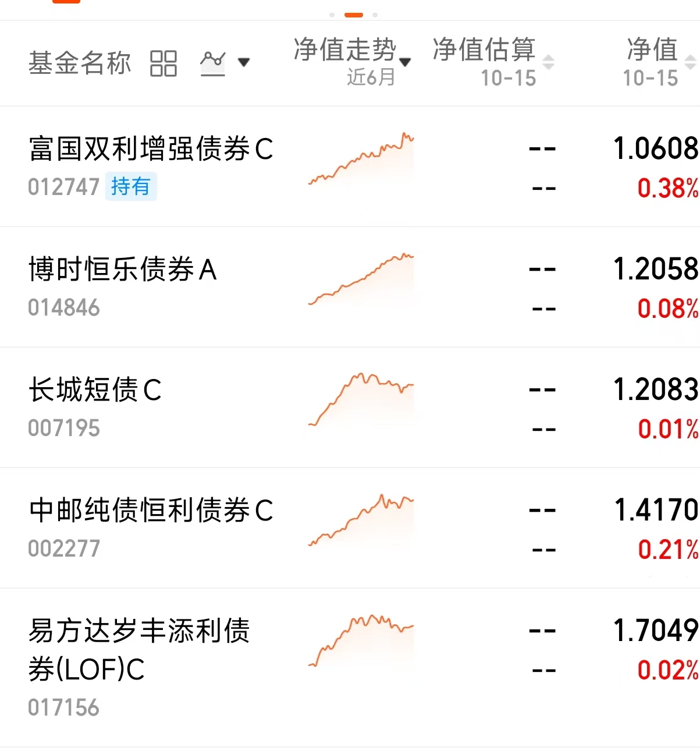Viewport: 700px width, 754px height.
Task: Open 中邮纯债恒利债券C fund row
Action: point(350,528)
